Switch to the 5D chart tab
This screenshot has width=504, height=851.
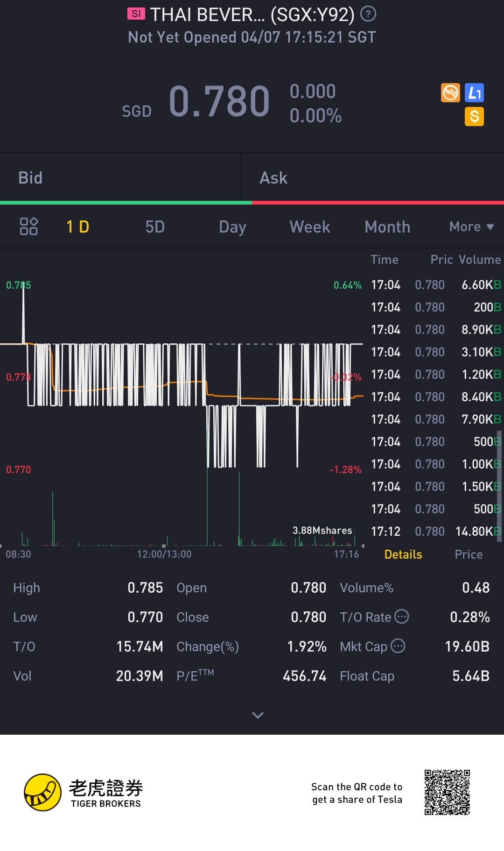tap(155, 227)
